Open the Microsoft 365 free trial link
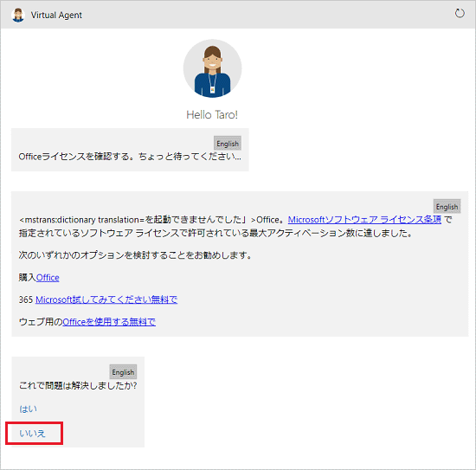Viewport: 476px width, 470px height. [106, 299]
